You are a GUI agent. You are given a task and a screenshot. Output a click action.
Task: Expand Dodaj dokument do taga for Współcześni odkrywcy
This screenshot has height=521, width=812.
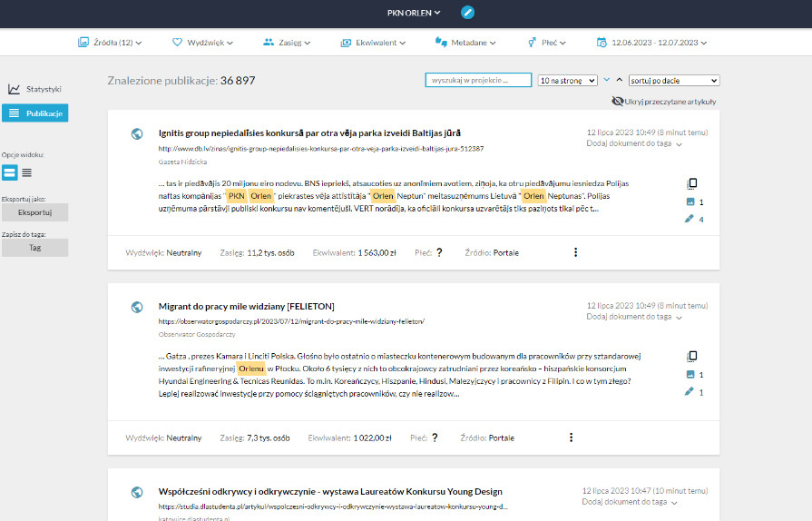pos(630,502)
